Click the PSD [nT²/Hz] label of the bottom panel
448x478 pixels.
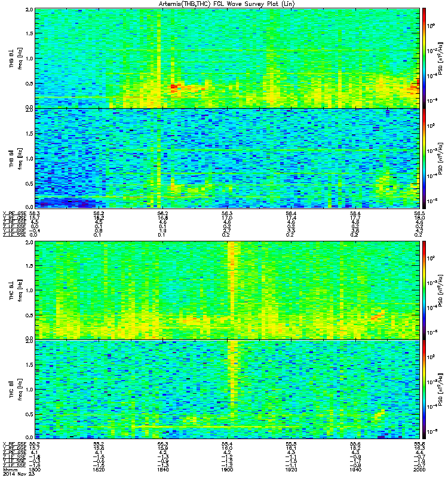tap(440, 390)
